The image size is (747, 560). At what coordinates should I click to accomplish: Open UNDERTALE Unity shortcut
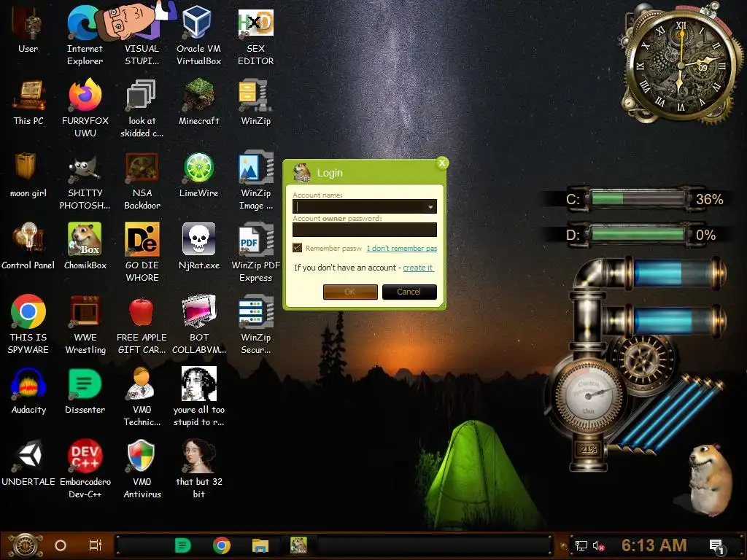tap(28, 463)
